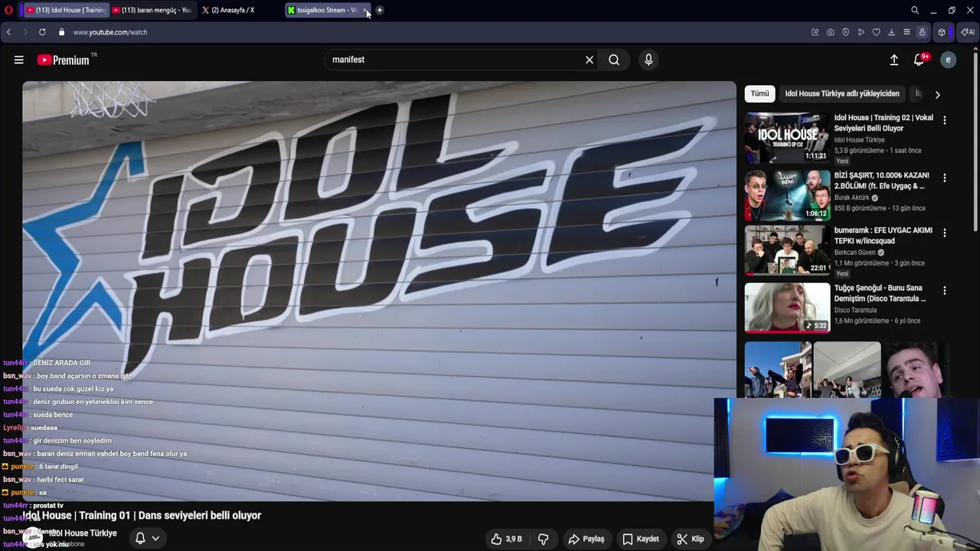Go back to the previous page
The height and width of the screenshot is (551, 980).
(x=8, y=32)
